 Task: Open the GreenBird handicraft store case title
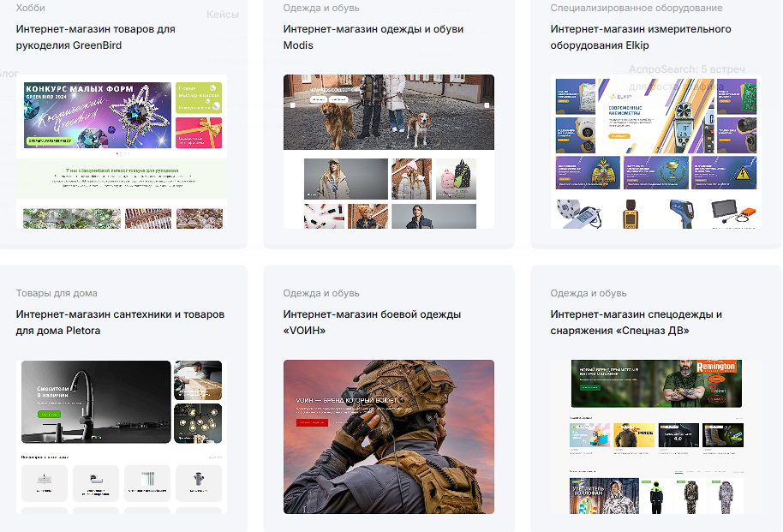coord(95,37)
